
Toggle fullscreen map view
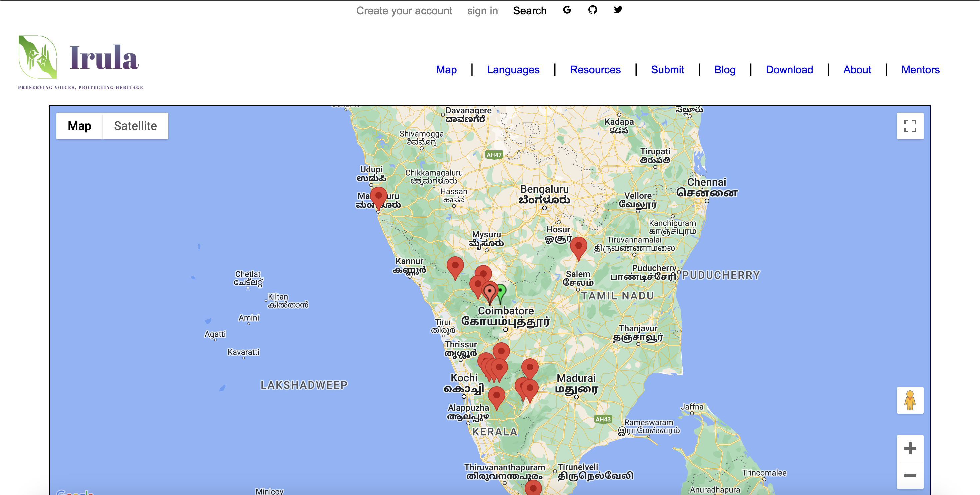point(910,126)
